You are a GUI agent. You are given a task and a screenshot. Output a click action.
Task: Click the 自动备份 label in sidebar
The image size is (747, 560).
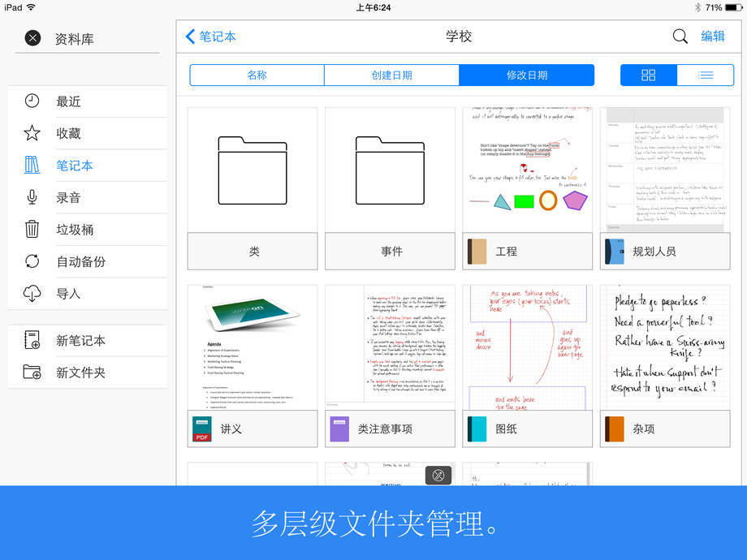point(81,261)
